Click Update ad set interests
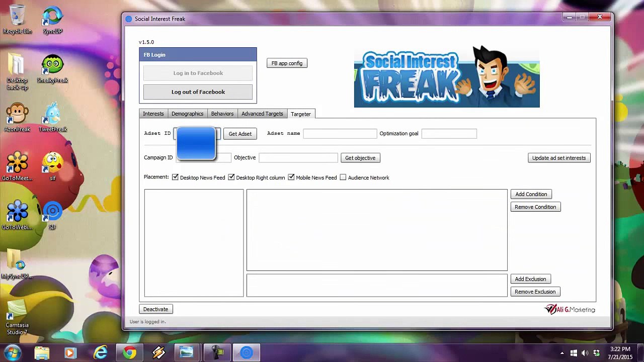 (x=559, y=158)
